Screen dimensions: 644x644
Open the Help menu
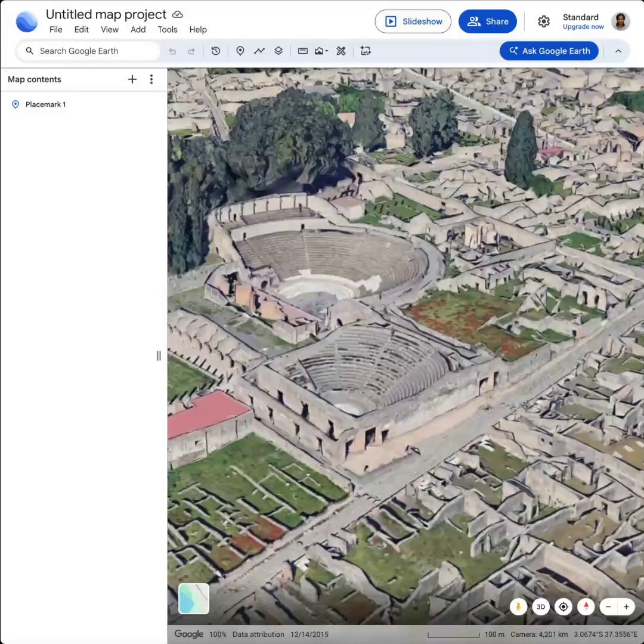[198, 30]
